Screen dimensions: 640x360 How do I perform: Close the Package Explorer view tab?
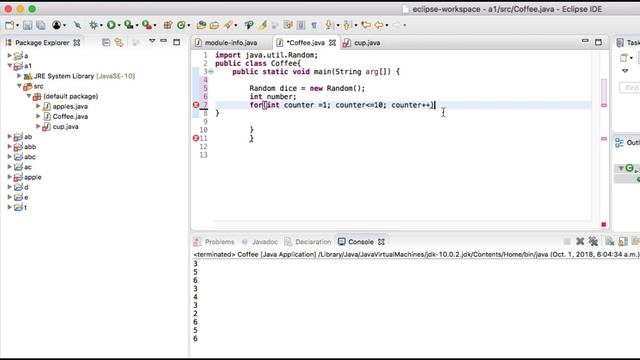tap(76, 42)
